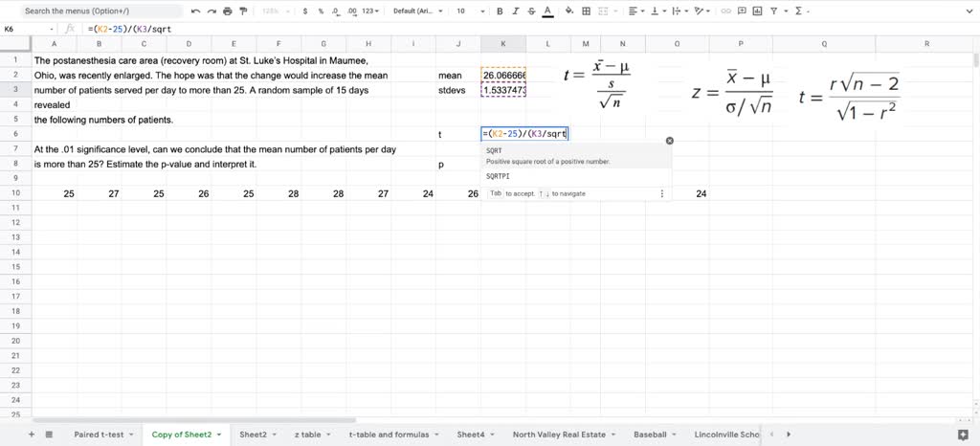Toggle bold formatting

pos(500,11)
